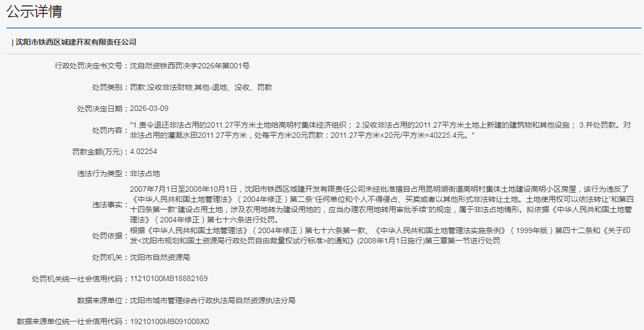Click the 行政处罚决定书文号 field label
Screen dimensions: 644x330
pos(89,66)
